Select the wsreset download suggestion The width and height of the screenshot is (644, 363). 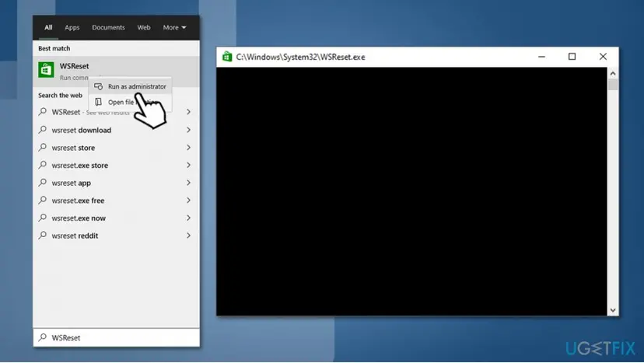pos(116,130)
